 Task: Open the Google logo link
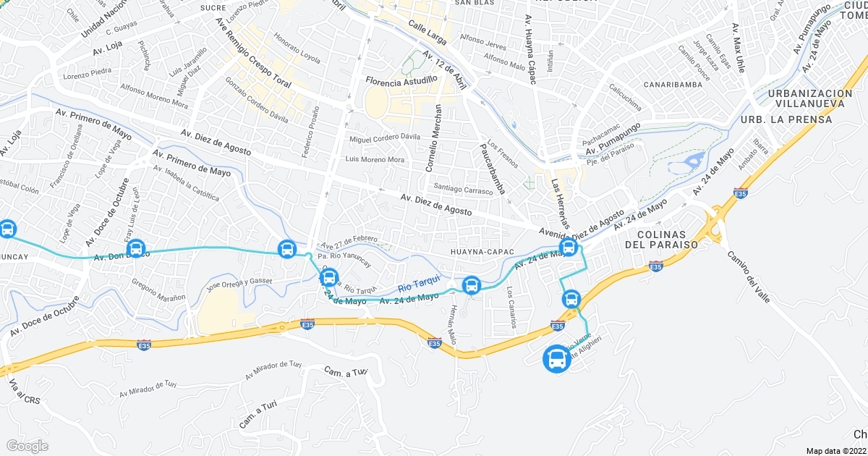pos(27,445)
